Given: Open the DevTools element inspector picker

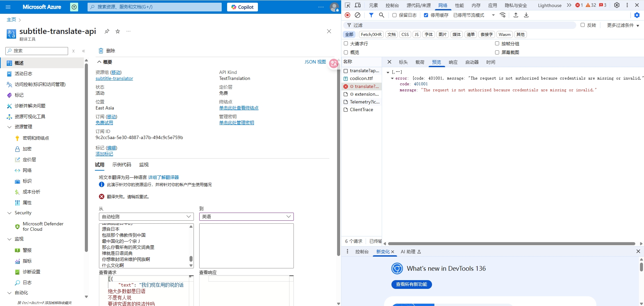Looking at the screenshot, I should click(x=347, y=5).
